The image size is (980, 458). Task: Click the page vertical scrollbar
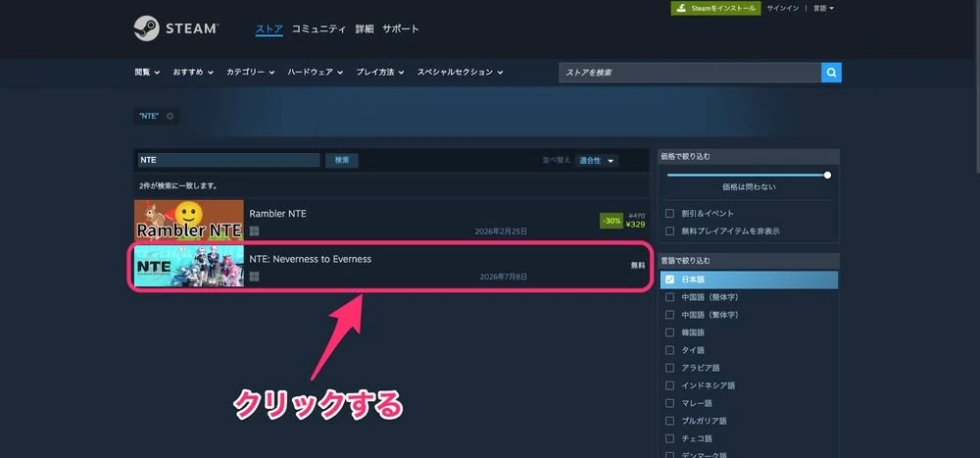pos(977,87)
